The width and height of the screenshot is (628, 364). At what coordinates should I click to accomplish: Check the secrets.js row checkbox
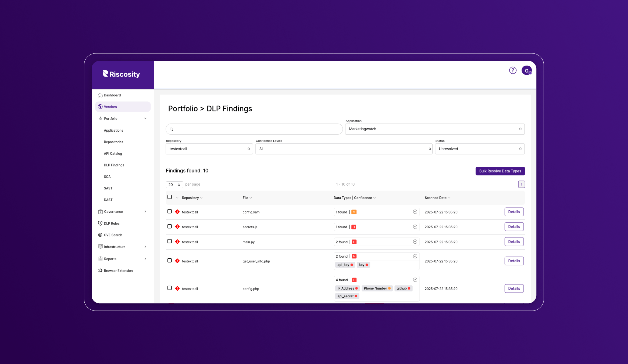tap(170, 226)
